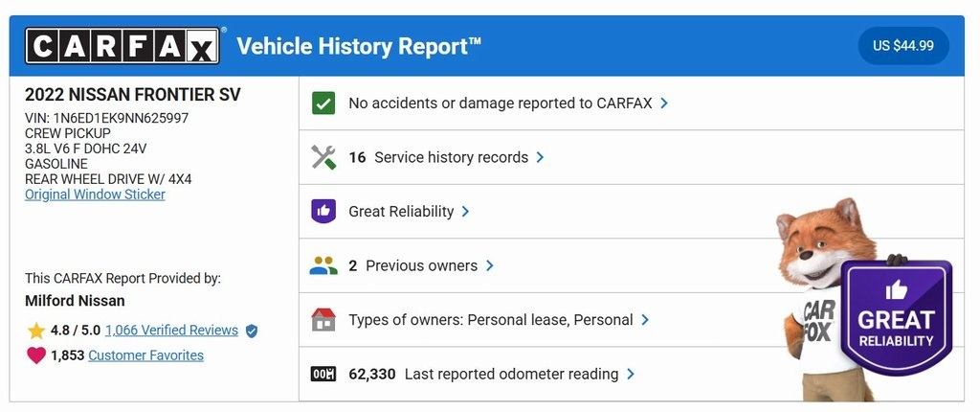Click the pink heart favorites icon
This screenshot has width=980, height=412.
pyautogui.click(x=36, y=355)
